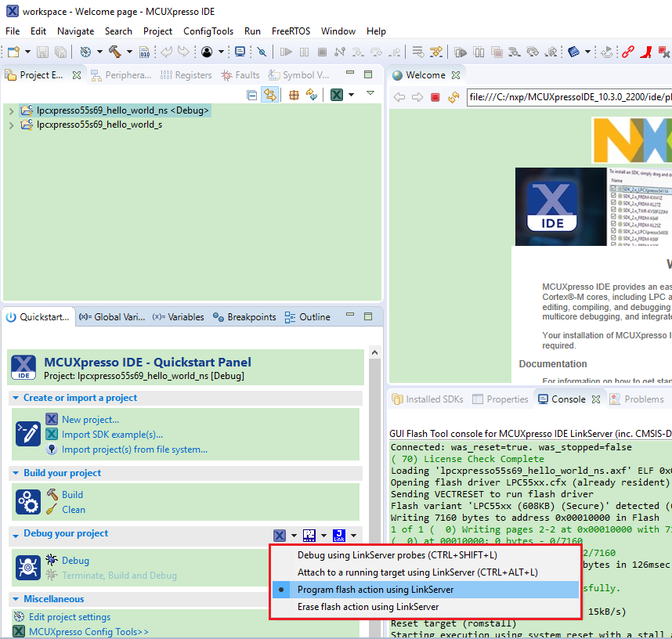Click Link with Editor icon in Project Explorer
The image size is (672, 639).
tap(269, 95)
